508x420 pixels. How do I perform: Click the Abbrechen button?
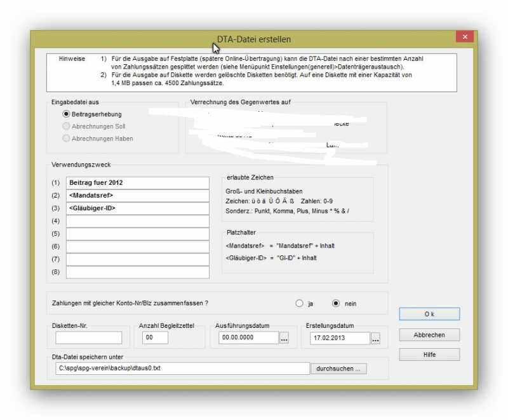pos(429,335)
